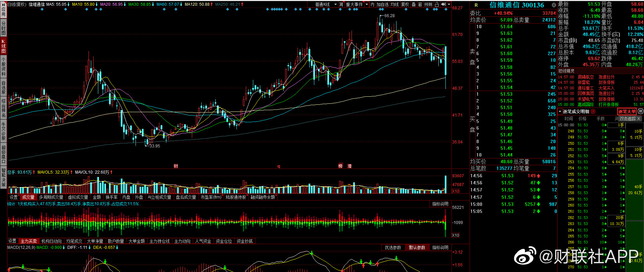Toggle 均线 moving averages display
The width and height of the screenshot is (644, 272).
395,4
